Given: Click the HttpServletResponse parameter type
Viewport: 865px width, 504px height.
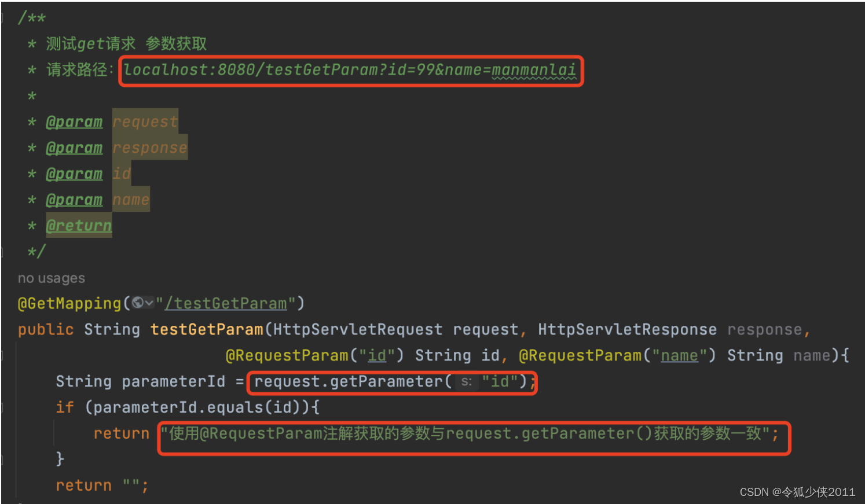Looking at the screenshot, I should 627,329.
